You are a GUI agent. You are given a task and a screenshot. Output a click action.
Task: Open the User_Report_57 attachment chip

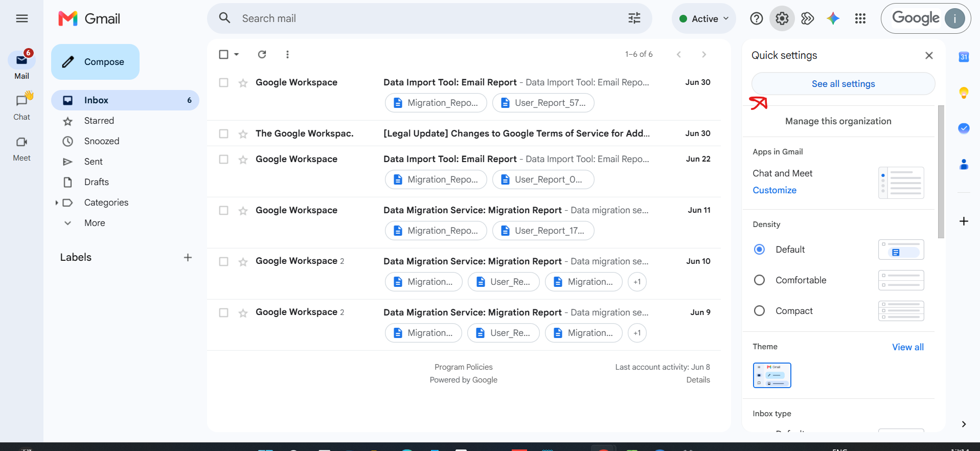coord(543,103)
